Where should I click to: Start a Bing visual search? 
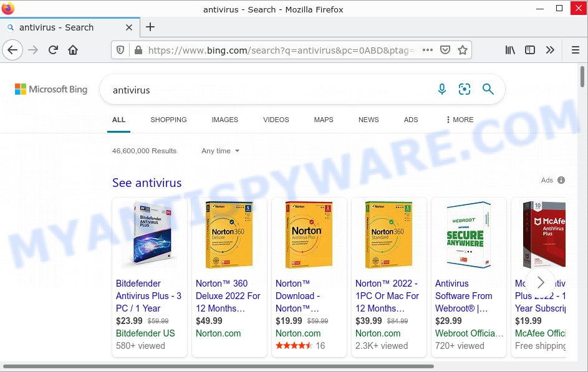tap(465, 89)
